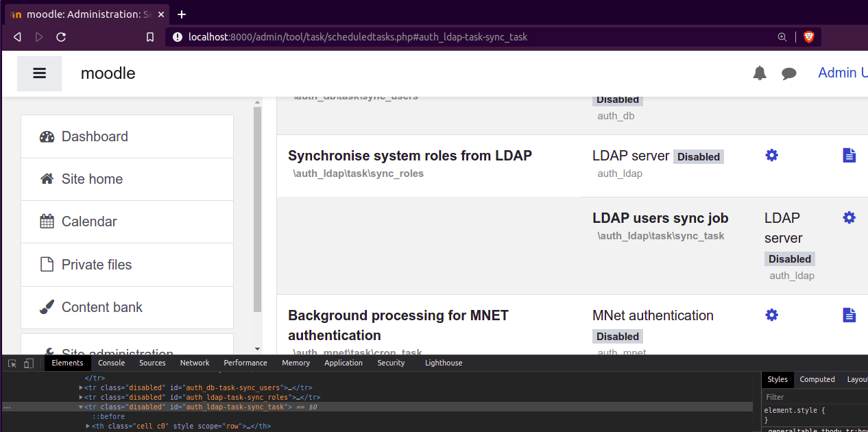Click the Calendar icon in the sidebar
Image resolution: width=868 pixels, height=432 pixels.
click(47, 221)
